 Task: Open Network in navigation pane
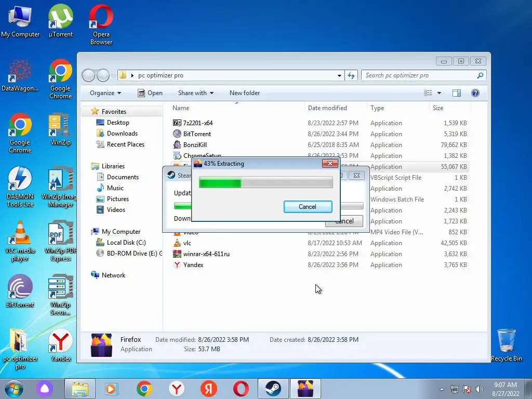pos(113,275)
